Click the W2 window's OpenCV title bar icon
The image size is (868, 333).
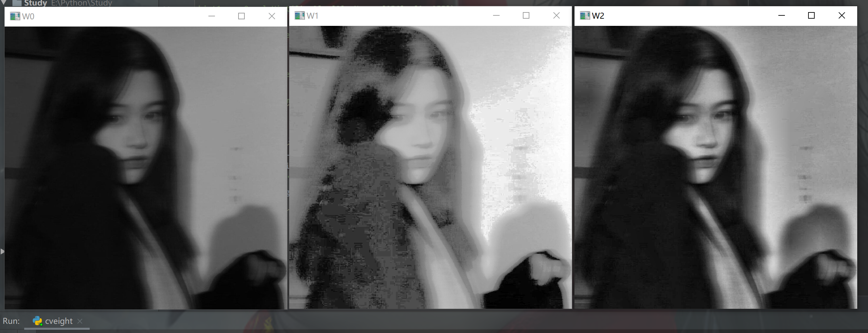(584, 15)
